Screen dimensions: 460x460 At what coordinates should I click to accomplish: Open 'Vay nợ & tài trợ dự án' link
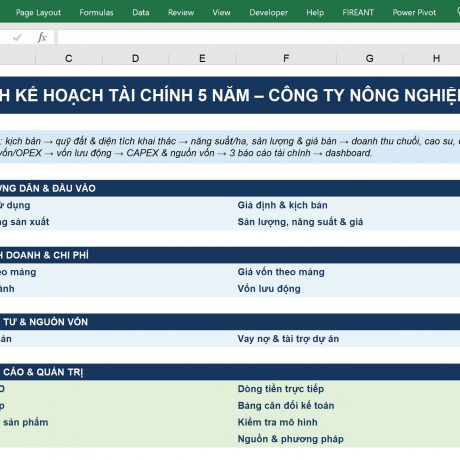(288, 339)
